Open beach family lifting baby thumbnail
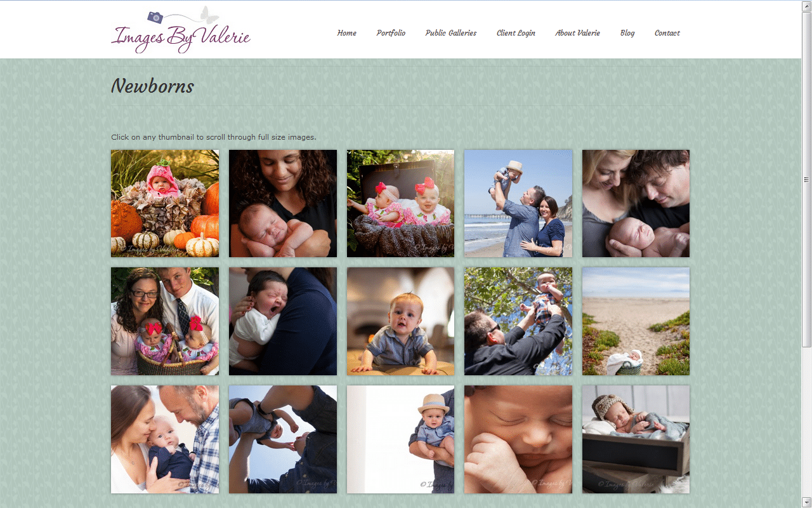This screenshot has width=812, height=508. pyautogui.click(x=518, y=203)
